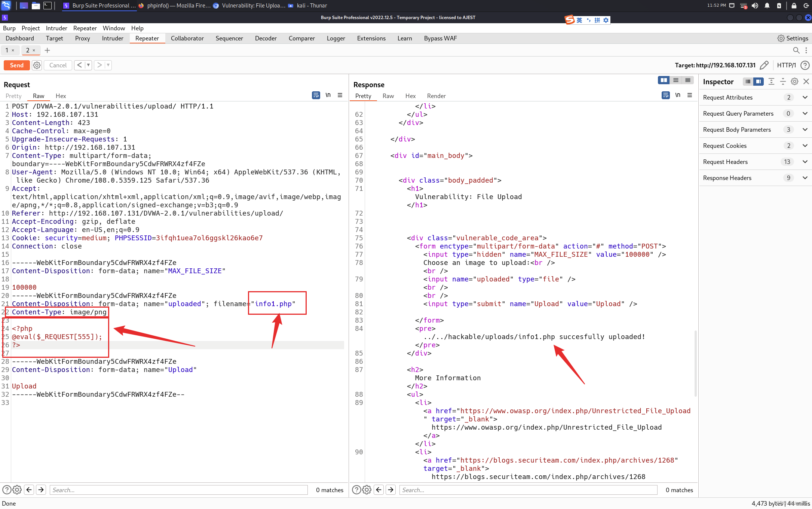Go to previous request in history
Image resolution: width=812 pixels, height=509 pixels.
point(79,65)
